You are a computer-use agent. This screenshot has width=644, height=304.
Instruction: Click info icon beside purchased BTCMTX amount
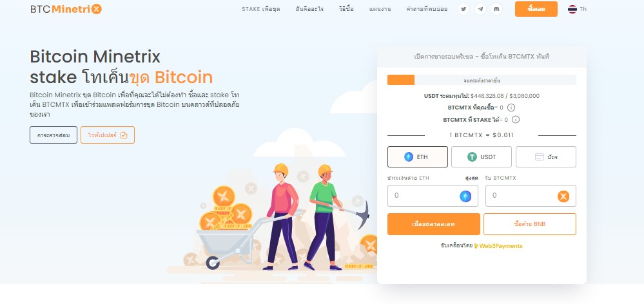(511, 108)
